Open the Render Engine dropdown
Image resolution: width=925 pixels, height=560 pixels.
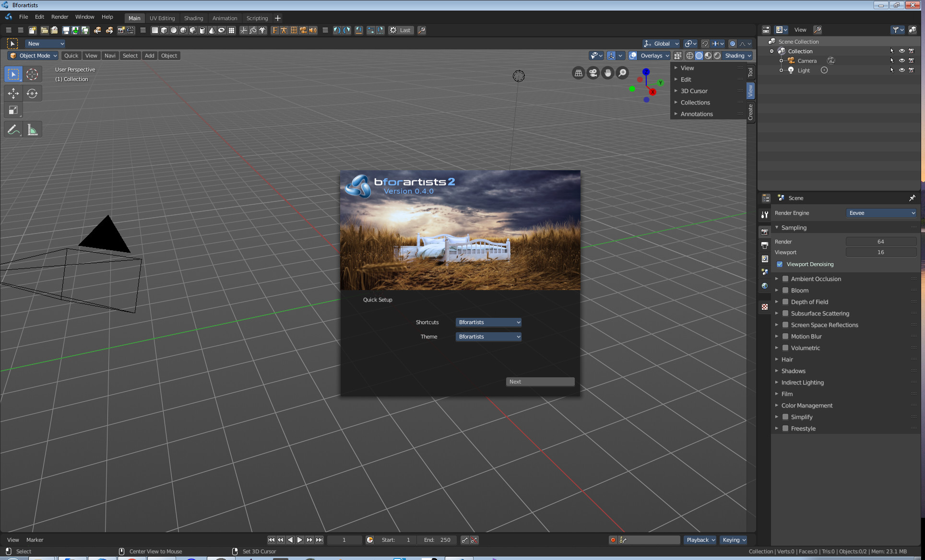pyautogui.click(x=881, y=213)
